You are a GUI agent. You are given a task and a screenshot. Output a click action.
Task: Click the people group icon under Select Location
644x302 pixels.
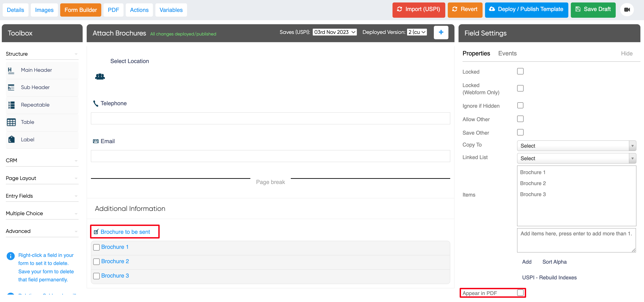point(100,77)
